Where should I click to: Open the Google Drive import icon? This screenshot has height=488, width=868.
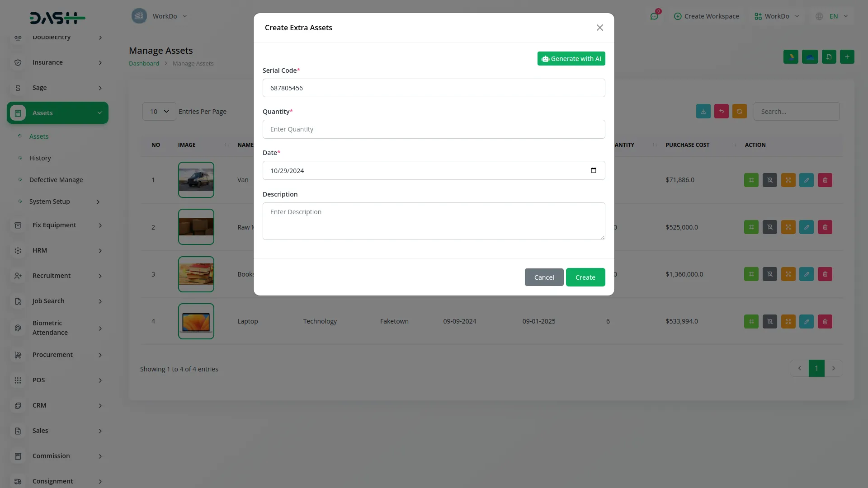810,56
